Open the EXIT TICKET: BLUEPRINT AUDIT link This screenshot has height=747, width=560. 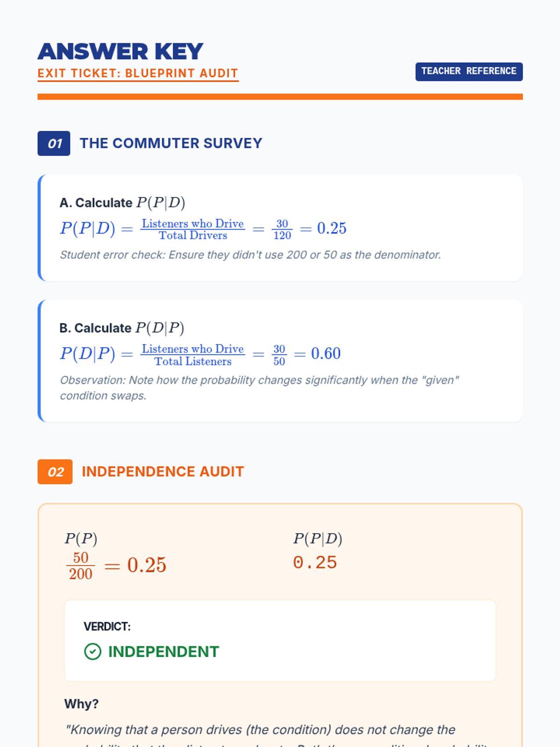click(138, 73)
